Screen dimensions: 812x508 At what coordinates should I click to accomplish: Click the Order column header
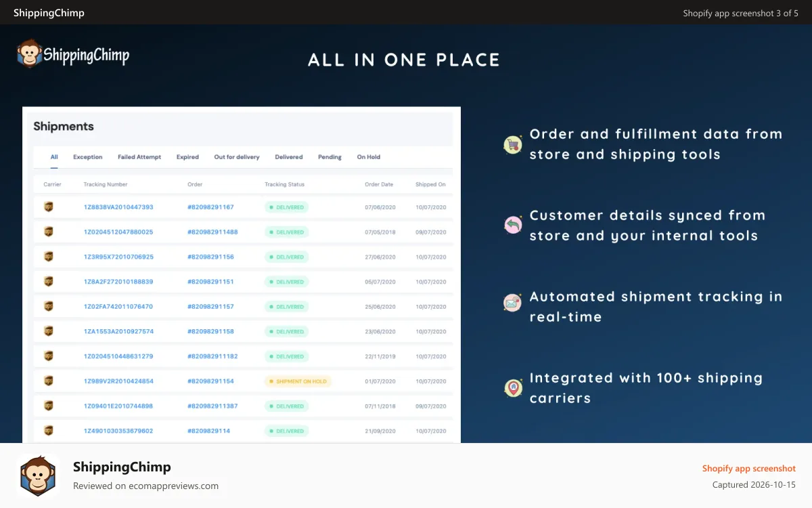pos(195,184)
